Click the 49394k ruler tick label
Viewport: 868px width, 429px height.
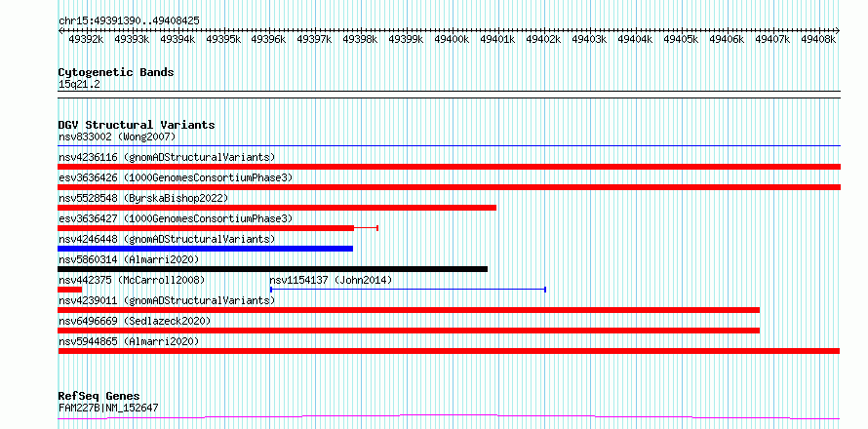178,39
